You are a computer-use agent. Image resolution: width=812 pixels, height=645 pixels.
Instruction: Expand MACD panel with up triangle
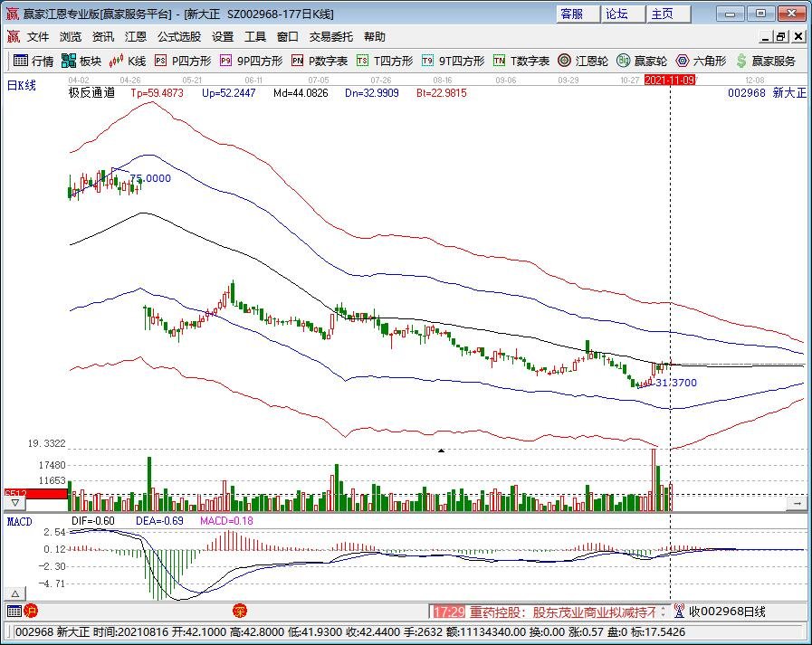(x=441, y=450)
